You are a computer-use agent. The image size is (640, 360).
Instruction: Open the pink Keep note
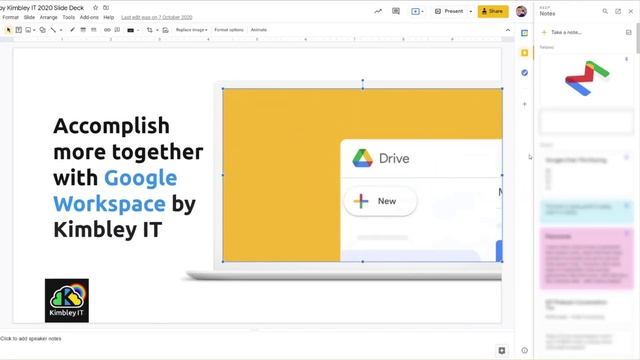587,258
